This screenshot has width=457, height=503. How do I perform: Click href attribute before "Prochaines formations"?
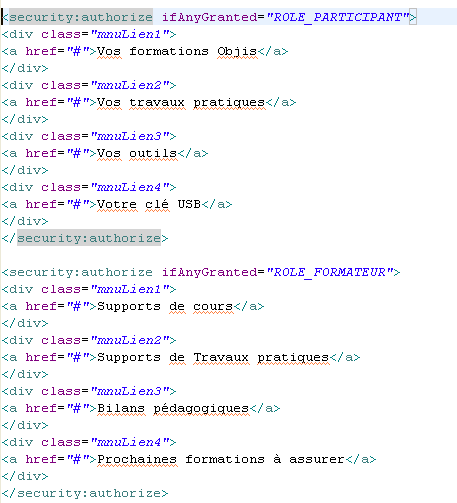click(x=42, y=459)
